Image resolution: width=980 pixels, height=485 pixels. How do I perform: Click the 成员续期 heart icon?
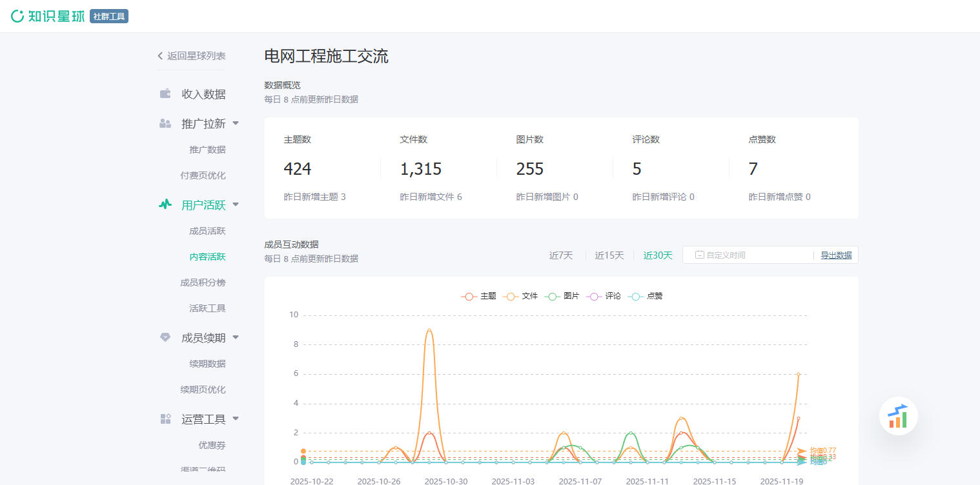[x=165, y=337]
